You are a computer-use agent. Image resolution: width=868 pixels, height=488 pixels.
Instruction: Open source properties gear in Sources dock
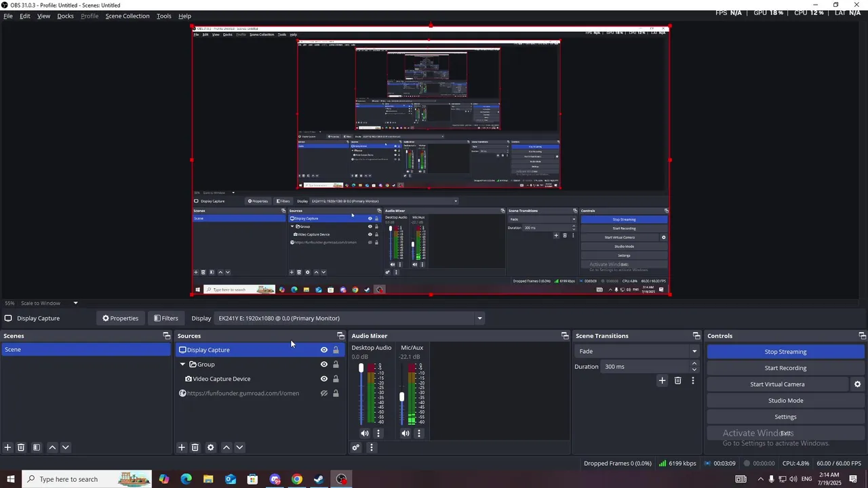click(x=211, y=447)
